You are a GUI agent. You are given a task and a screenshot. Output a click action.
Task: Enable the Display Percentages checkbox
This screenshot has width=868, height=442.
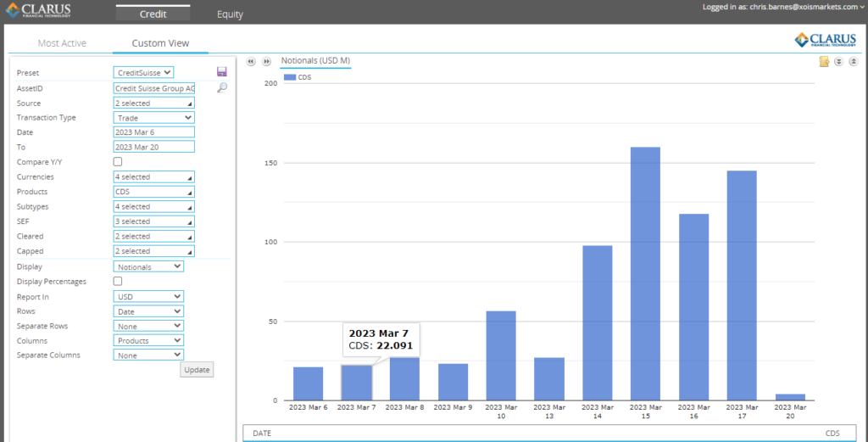(x=117, y=281)
